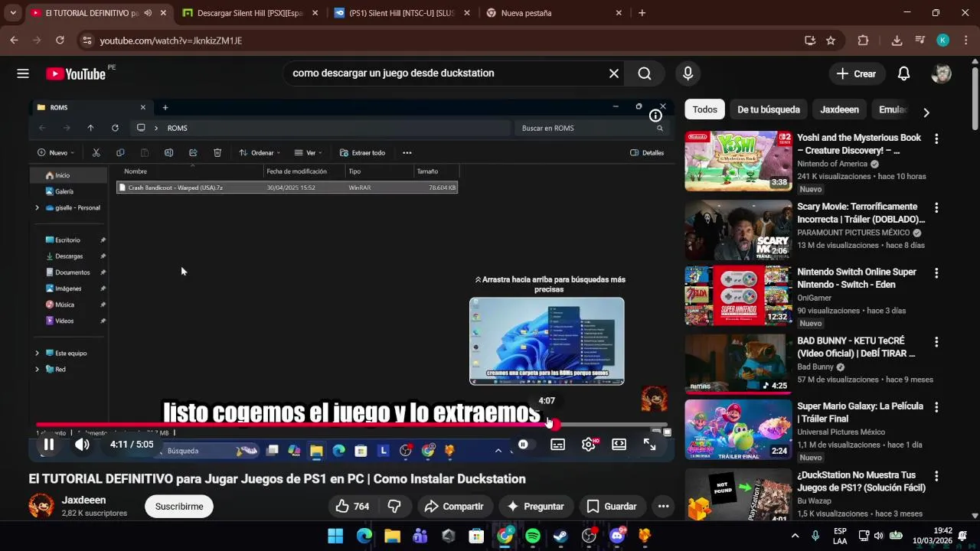Mute the YouTube tab audio icon

[x=148, y=13]
